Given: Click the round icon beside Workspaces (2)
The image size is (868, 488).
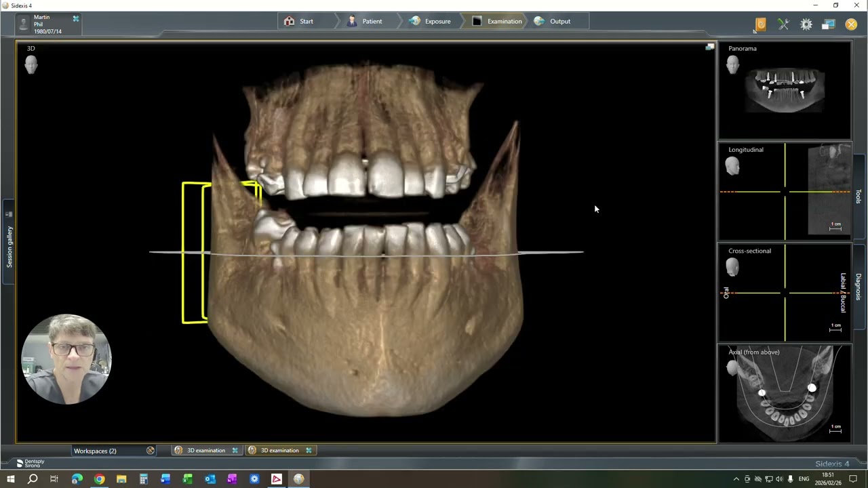Looking at the screenshot, I should [151, 451].
